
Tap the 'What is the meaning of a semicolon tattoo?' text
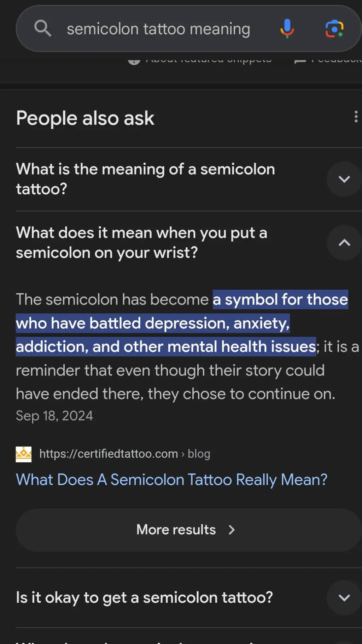coord(145,179)
